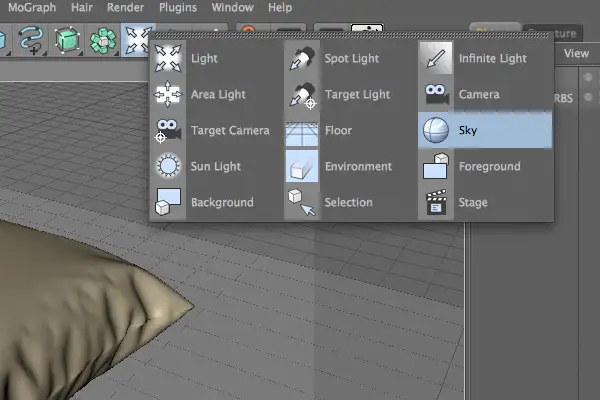Click the View tab in right panel

[x=576, y=53]
